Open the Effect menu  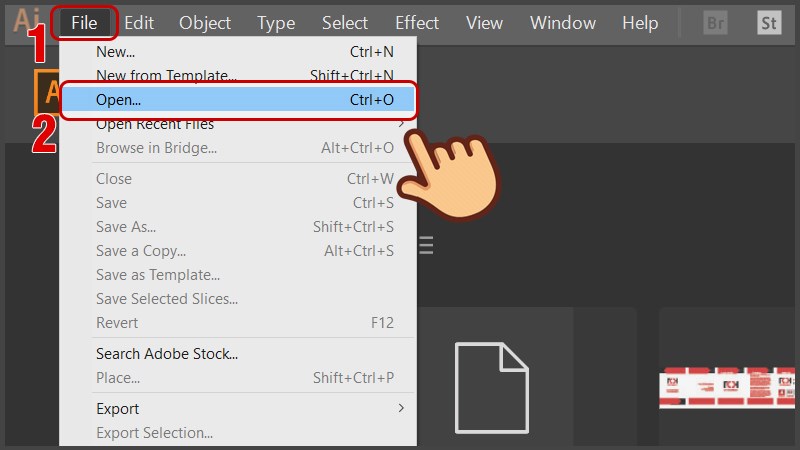click(417, 22)
